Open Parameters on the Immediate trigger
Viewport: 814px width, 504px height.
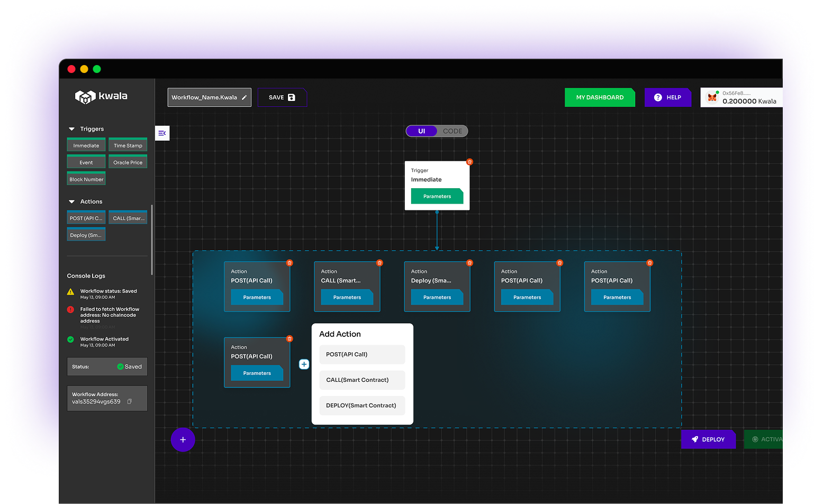pyautogui.click(x=437, y=196)
